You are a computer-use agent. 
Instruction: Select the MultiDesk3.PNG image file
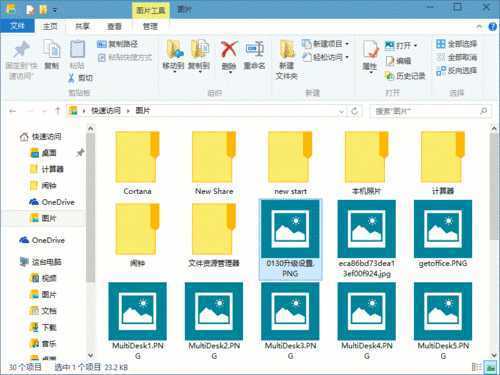click(x=290, y=321)
